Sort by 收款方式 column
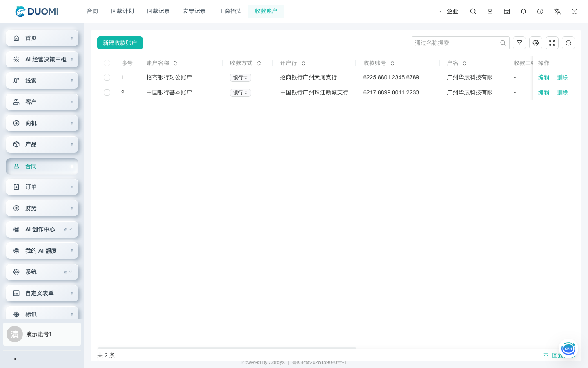Viewport: 588px width, 368px height. 259,63
